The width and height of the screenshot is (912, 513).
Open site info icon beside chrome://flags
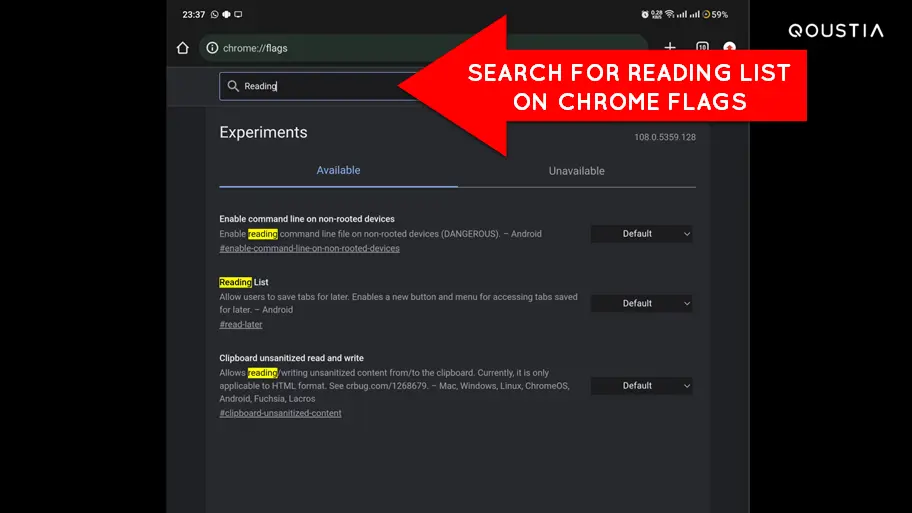click(212, 48)
